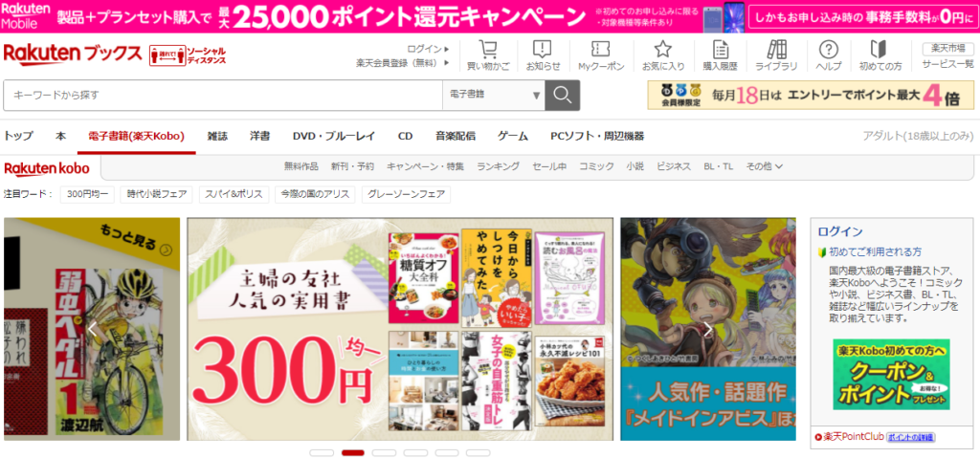Open キャンペーン・特集 in kobo menu

(426, 166)
